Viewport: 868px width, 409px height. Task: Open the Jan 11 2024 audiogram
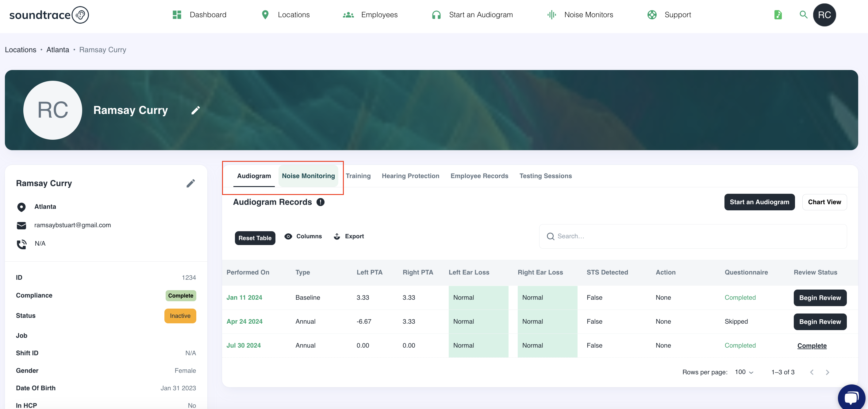click(x=244, y=297)
